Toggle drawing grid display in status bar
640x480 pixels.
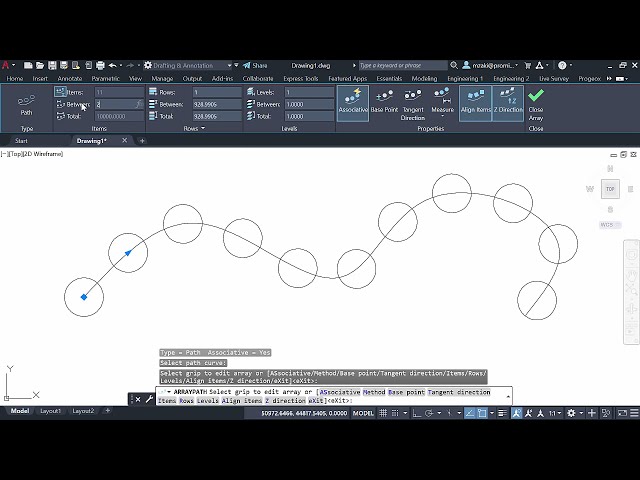[x=383, y=413]
